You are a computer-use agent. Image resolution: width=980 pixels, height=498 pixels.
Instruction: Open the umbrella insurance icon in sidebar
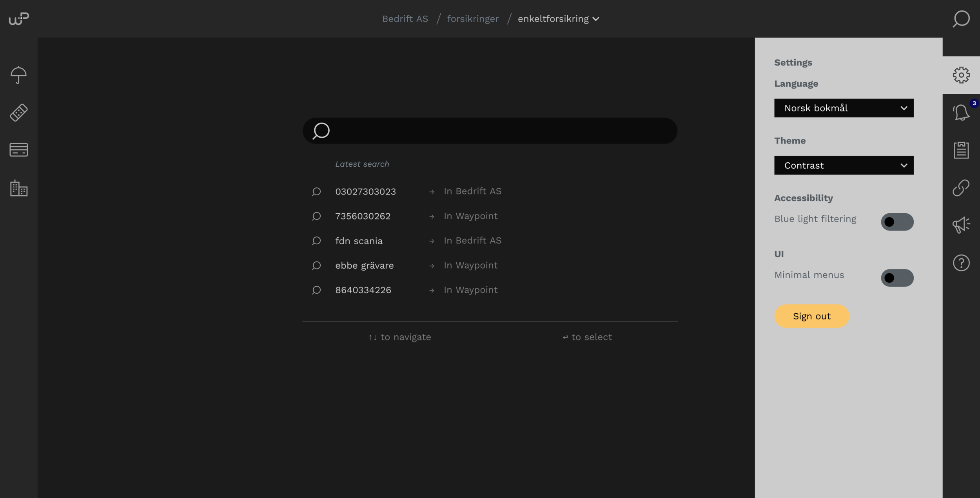[18, 75]
